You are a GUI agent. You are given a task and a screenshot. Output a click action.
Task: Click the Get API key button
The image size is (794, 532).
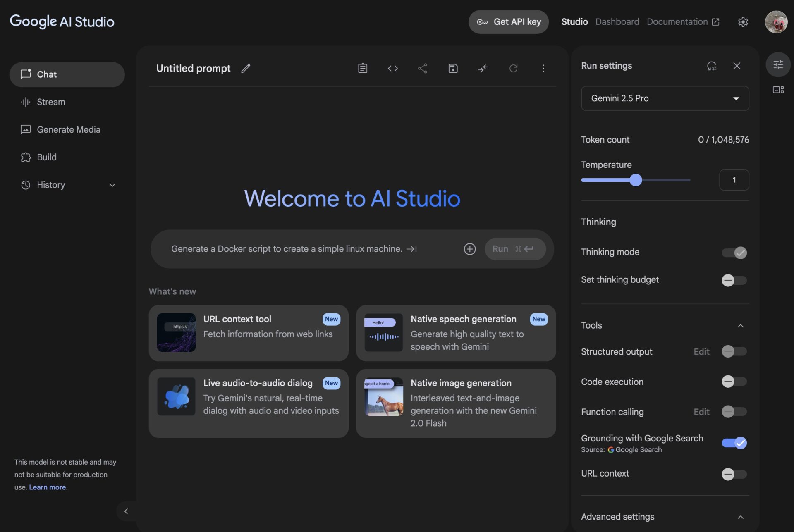point(508,22)
